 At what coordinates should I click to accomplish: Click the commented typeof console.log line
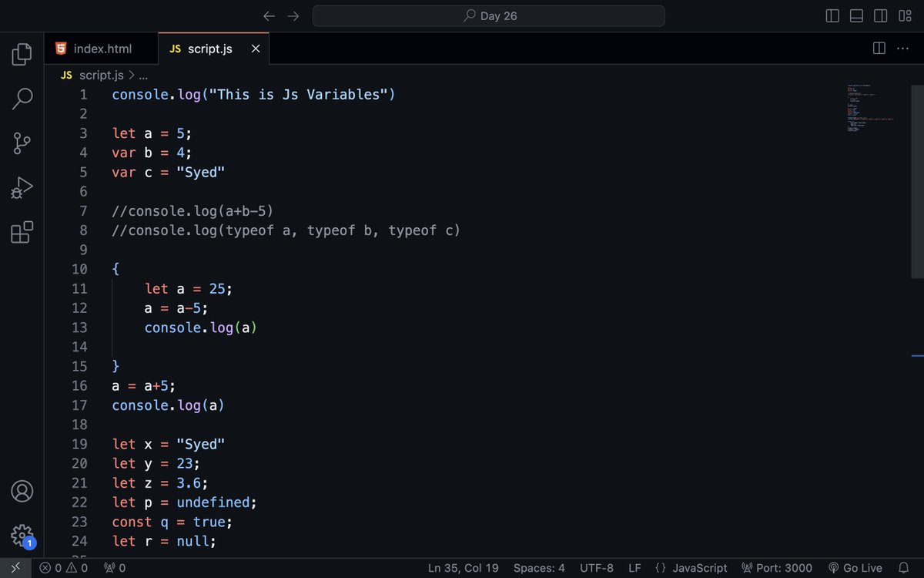[286, 230]
